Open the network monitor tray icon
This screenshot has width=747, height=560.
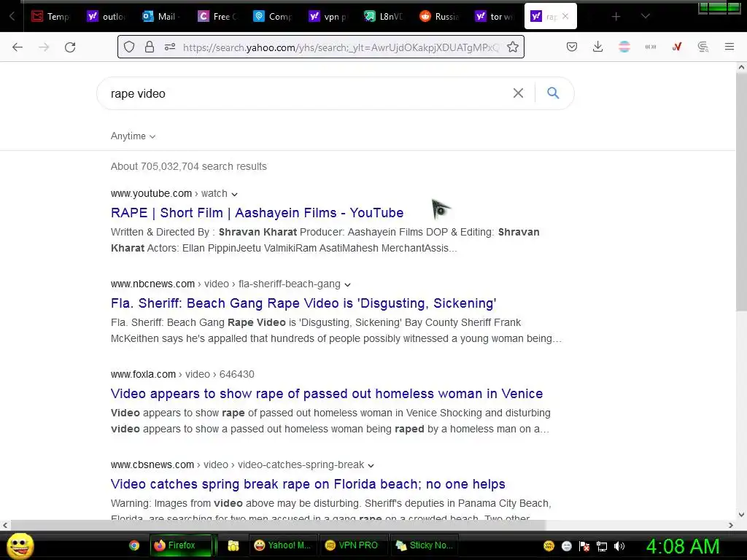point(602,546)
